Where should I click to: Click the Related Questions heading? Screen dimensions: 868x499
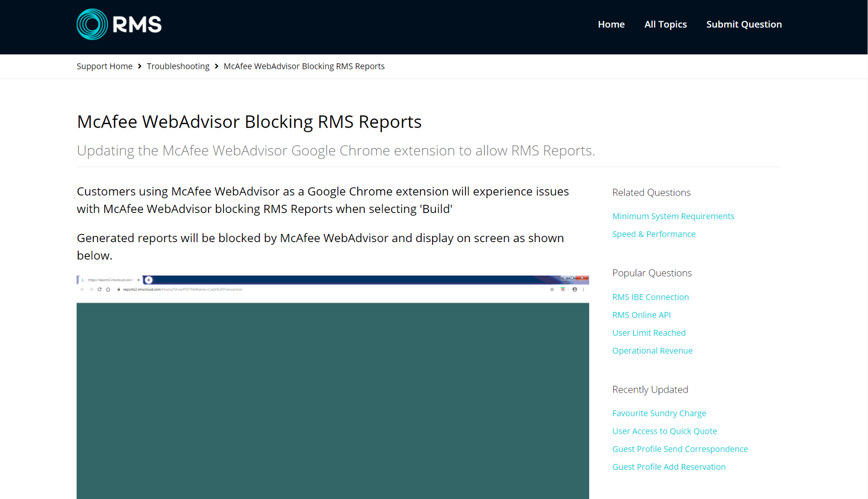(651, 192)
